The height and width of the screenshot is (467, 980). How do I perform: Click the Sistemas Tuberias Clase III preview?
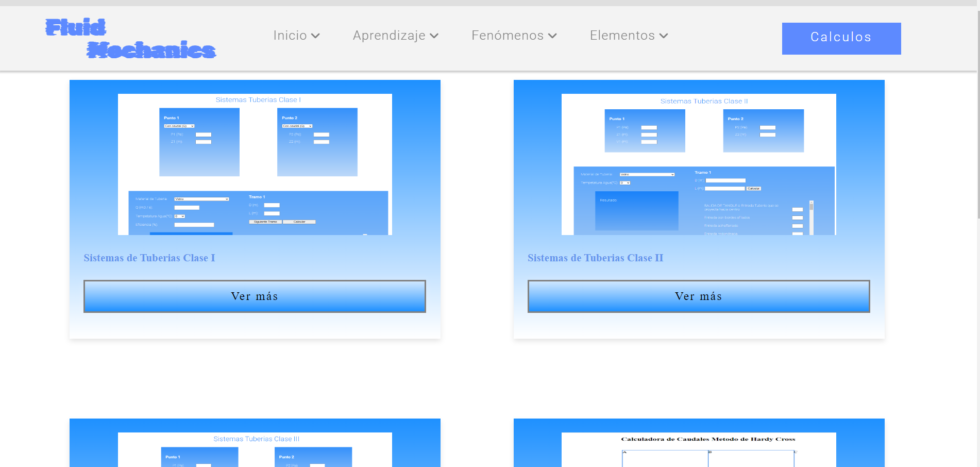click(255, 449)
